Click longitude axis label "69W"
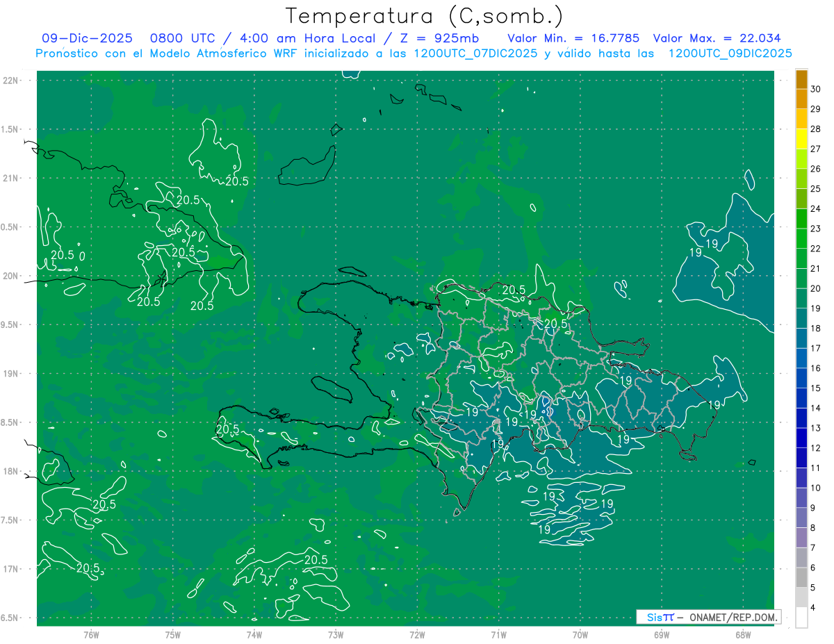834x644 pixels. [661, 634]
